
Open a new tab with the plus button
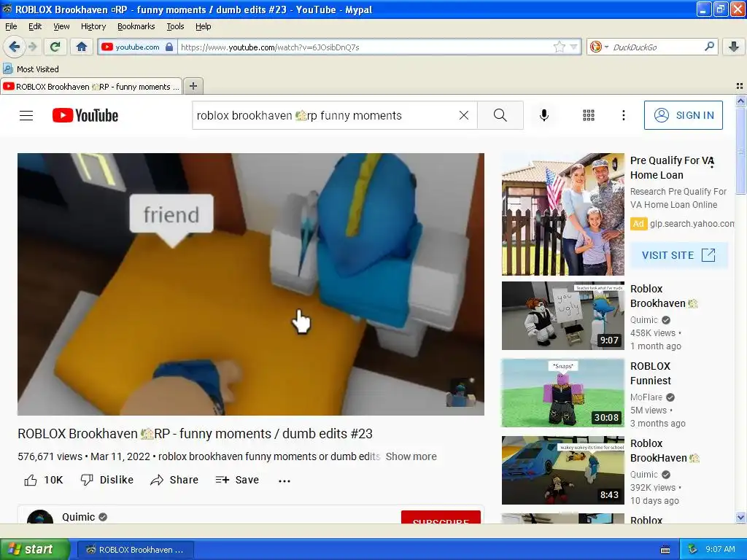pos(193,86)
